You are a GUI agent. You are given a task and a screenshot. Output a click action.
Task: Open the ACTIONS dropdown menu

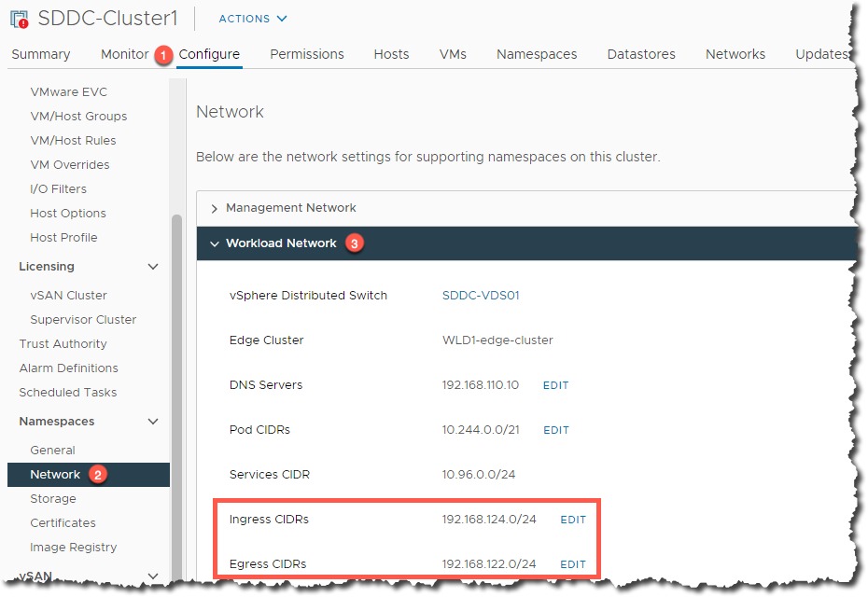click(252, 19)
